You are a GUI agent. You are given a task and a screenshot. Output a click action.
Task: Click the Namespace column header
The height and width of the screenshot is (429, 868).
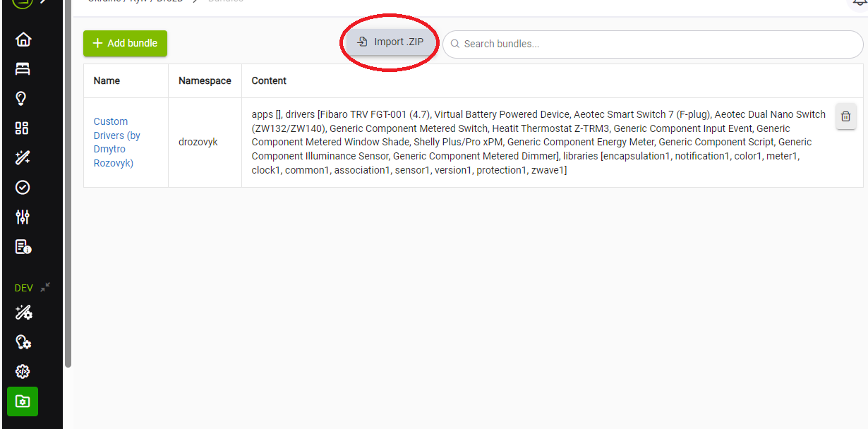(205, 81)
